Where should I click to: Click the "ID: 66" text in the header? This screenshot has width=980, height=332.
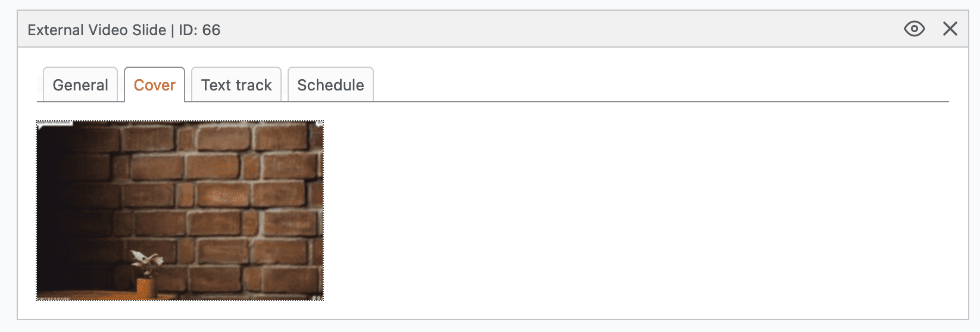199,30
